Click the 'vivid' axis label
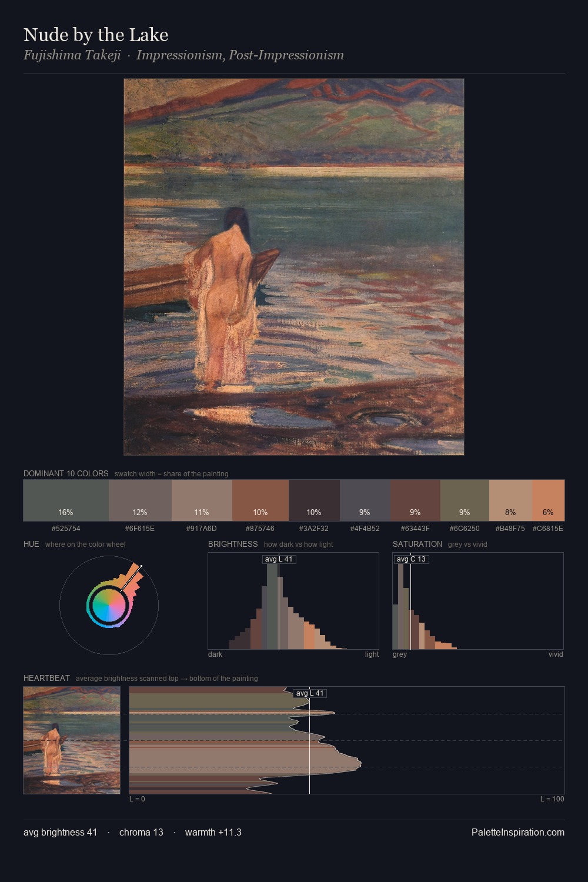This screenshot has width=588, height=882. [x=556, y=654]
